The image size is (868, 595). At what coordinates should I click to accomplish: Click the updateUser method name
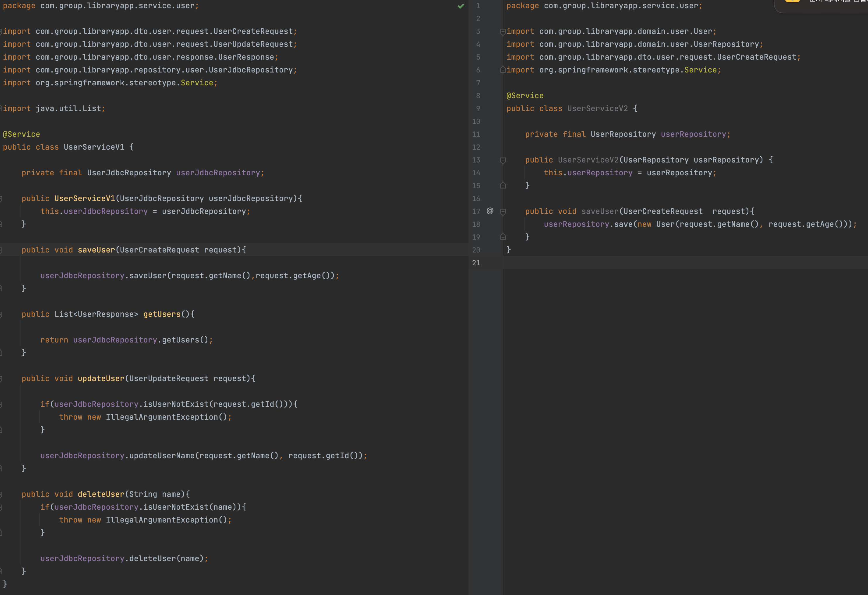pyautogui.click(x=101, y=378)
